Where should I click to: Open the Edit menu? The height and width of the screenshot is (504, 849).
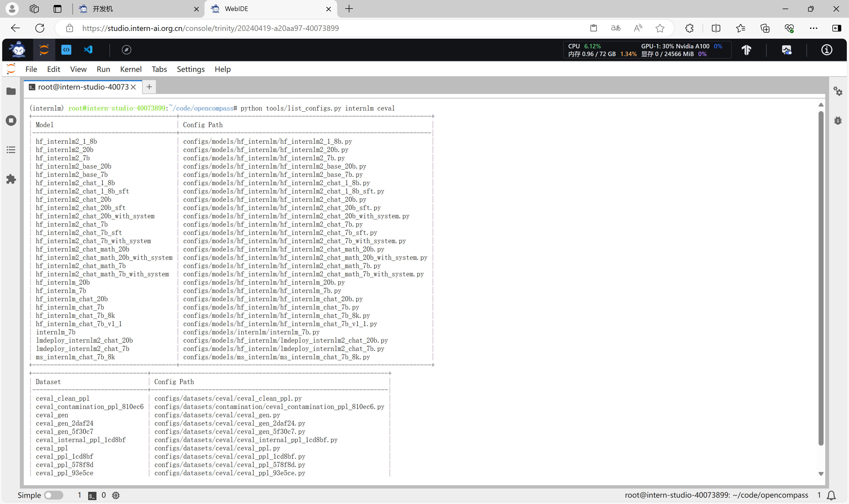[54, 69]
